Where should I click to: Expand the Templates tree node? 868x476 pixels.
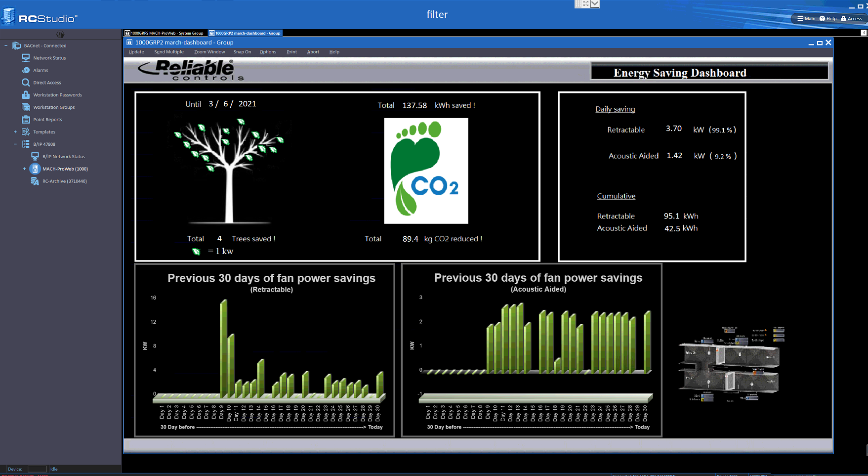(x=15, y=132)
